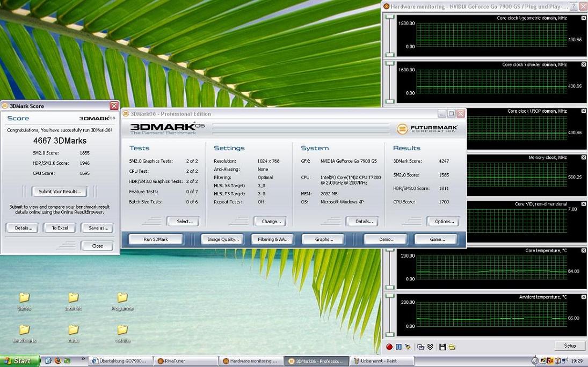The height and width of the screenshot is (367, 588).
Task: Click top slider handle of Ambient temperature graph
Action: click(x=390, y=296)
